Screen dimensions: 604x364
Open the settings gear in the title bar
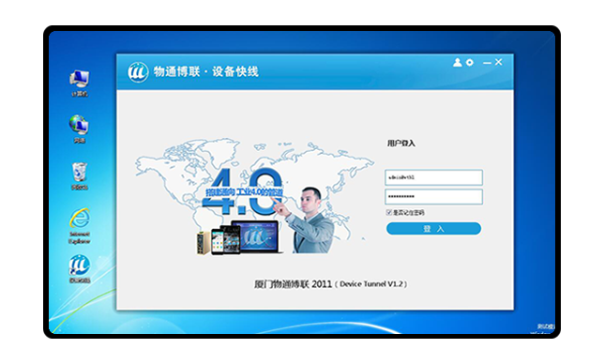(x=470, y=63)
